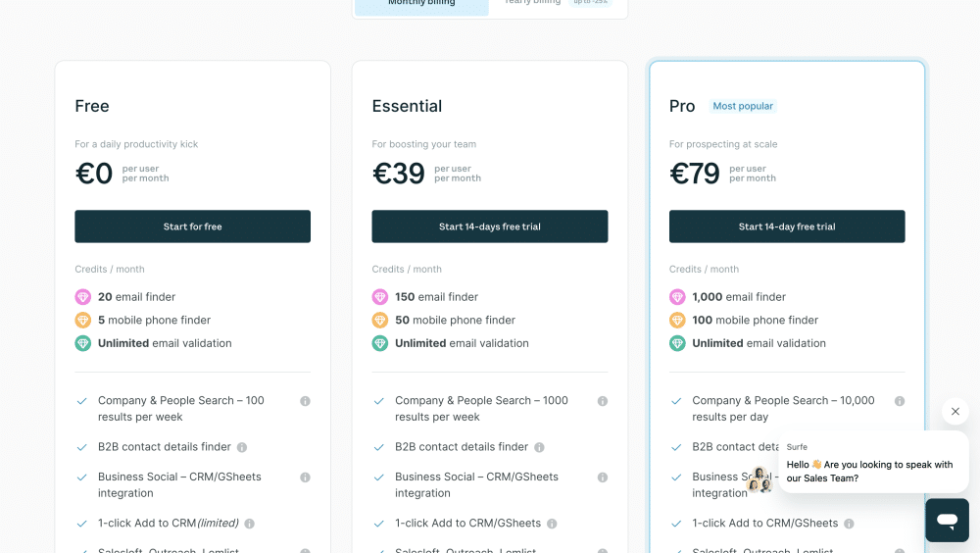Show info for 1-click Add to CRM (limited)
Screen dimensions: 980x553
coord(249,524)
